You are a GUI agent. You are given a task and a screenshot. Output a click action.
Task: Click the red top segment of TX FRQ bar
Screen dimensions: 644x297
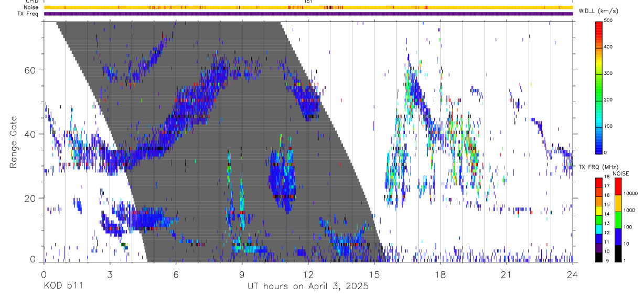tap(599, 183)
